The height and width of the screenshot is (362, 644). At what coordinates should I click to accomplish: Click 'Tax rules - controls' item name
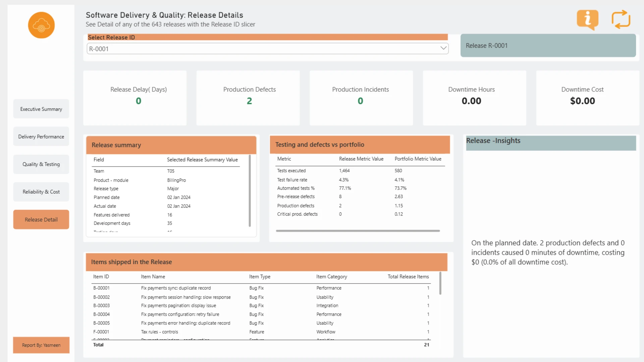coord(159,332)
